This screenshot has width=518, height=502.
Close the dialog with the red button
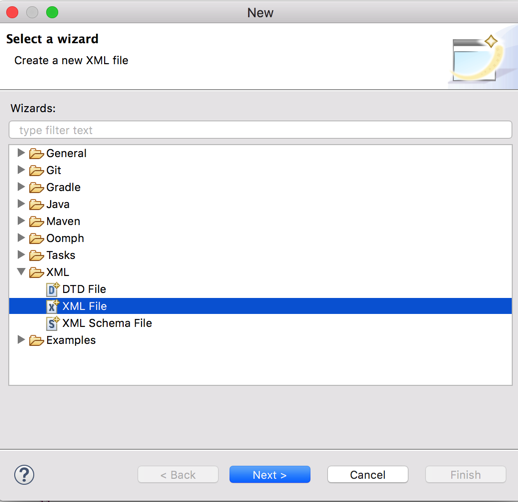[x=12, y=12]
